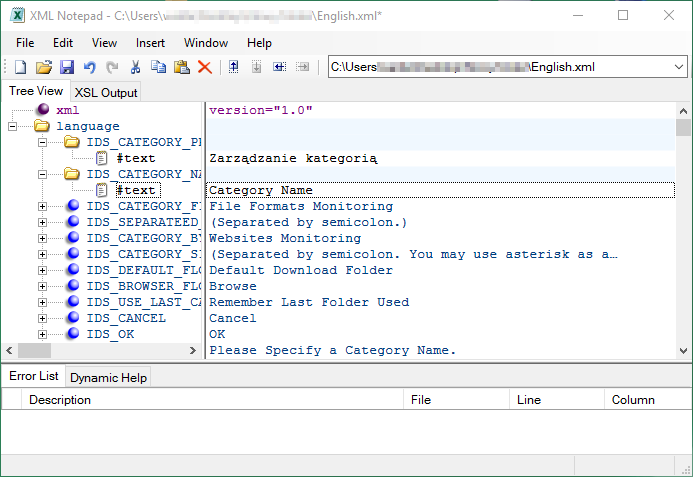The height and width of the screenshot is (477, 693).
Task: Click the 'Zarządzanie kategorią' value
Action: 293,158
